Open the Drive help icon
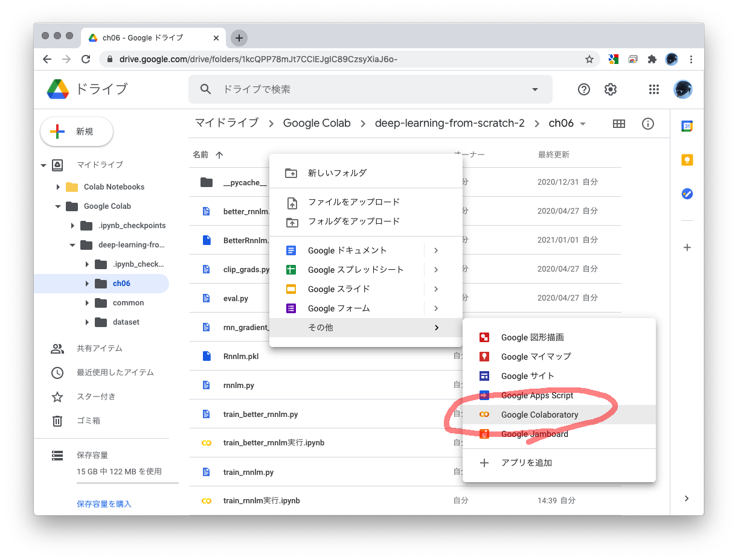The height and width of the screenshot is (560, 738). (x=584, y=89)
